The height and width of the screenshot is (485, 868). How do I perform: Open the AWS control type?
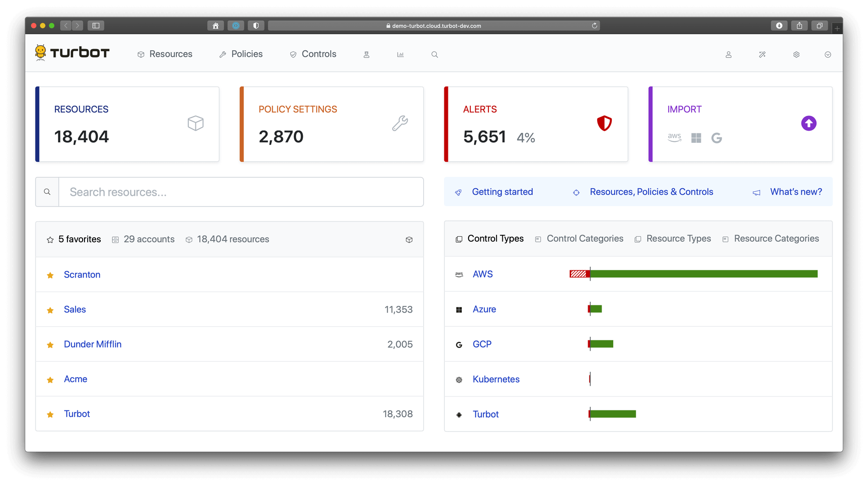tap(483, 274)
